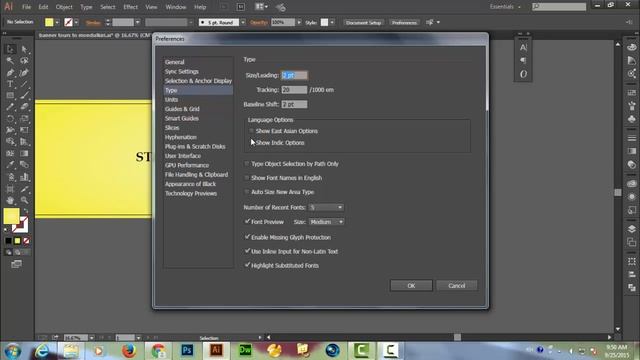Screen dimensions: 640x360
Task: Open the graphic Style dropdown arrow
Action: [332, 22]
